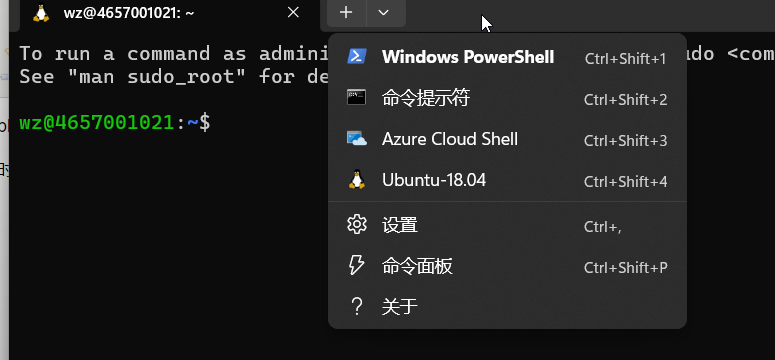Close the wz@4657001021 tab

tap(293, 13)
